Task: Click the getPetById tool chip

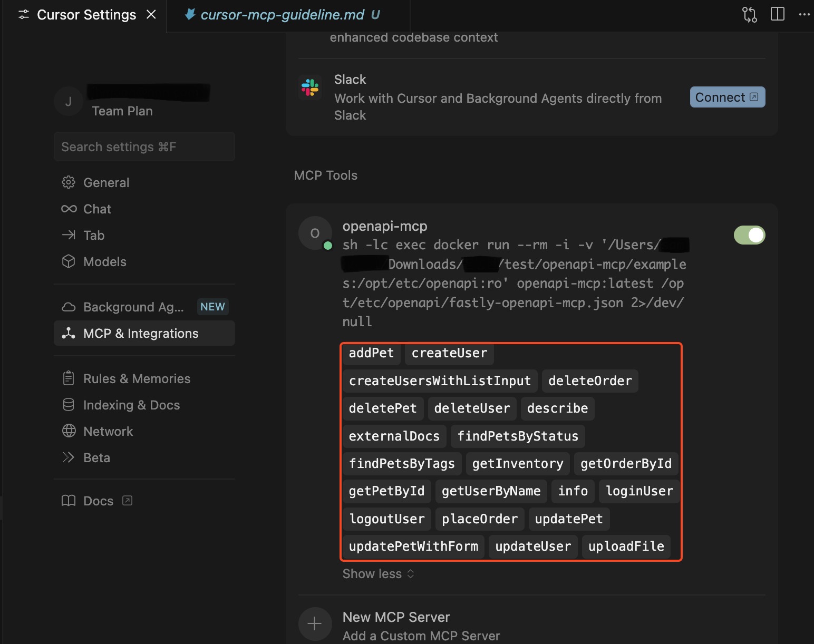Action: click(387, 491)
